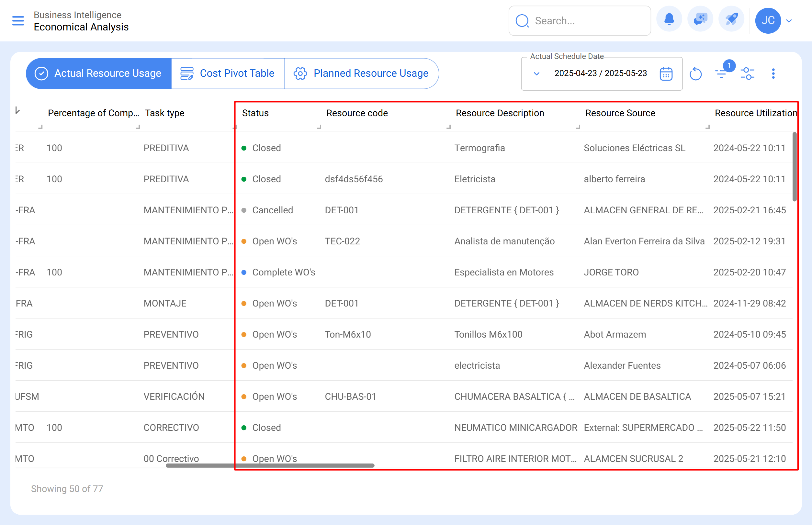
Task: Select the Termografia resource description cell
Action: [x=479, y=148]
